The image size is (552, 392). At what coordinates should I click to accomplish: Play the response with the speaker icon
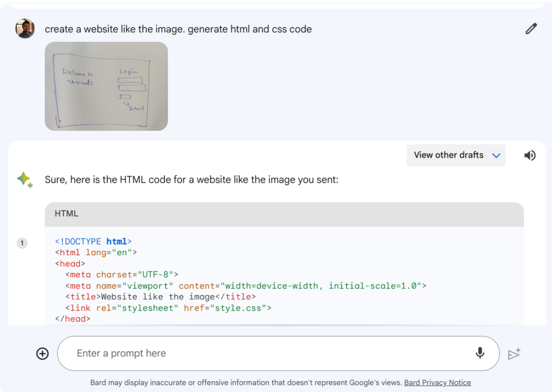click(x=530, y=156)
